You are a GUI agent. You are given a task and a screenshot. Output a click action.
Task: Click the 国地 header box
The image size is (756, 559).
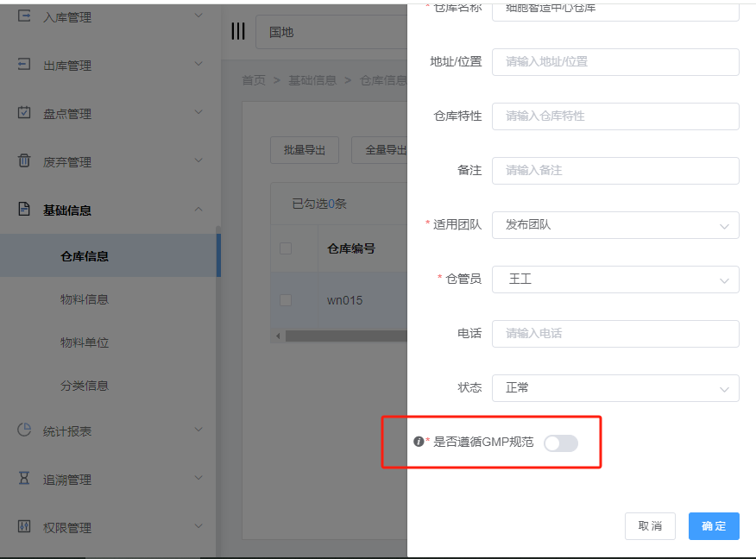[331, 32]
